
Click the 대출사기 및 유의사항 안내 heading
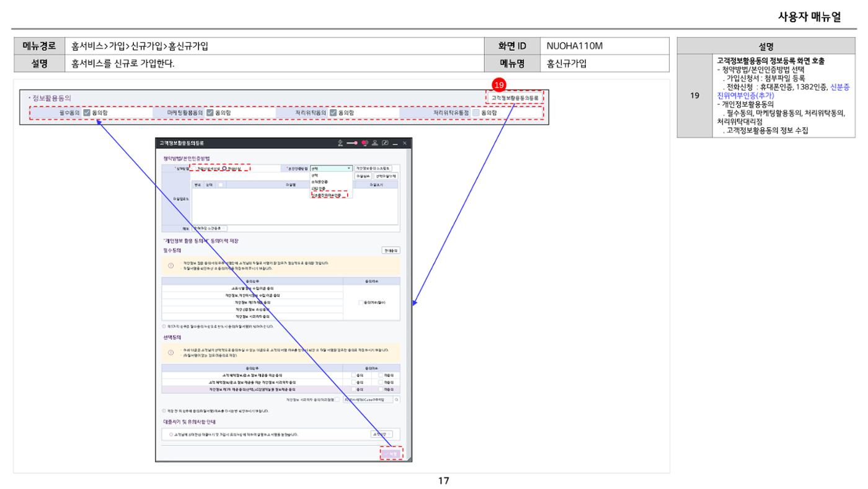189,422
